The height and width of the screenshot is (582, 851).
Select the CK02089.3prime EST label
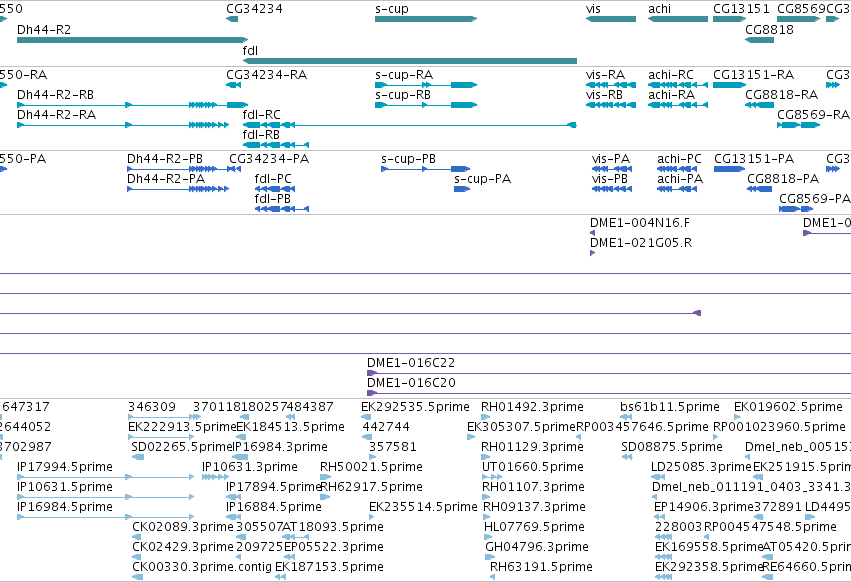(x=183, y=527)
